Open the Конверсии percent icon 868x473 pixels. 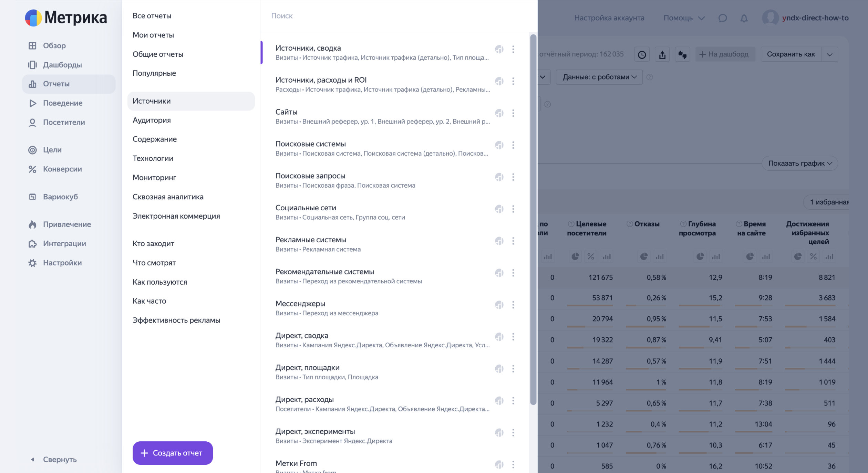32,169
